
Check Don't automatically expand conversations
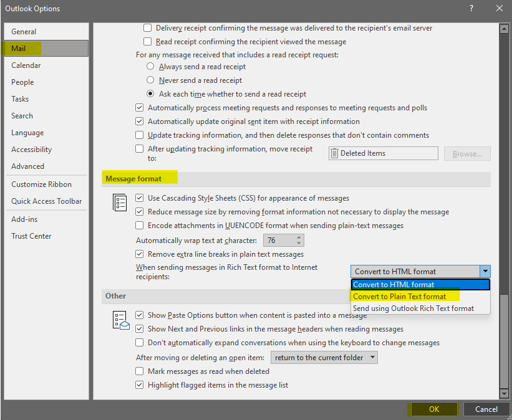140,342
